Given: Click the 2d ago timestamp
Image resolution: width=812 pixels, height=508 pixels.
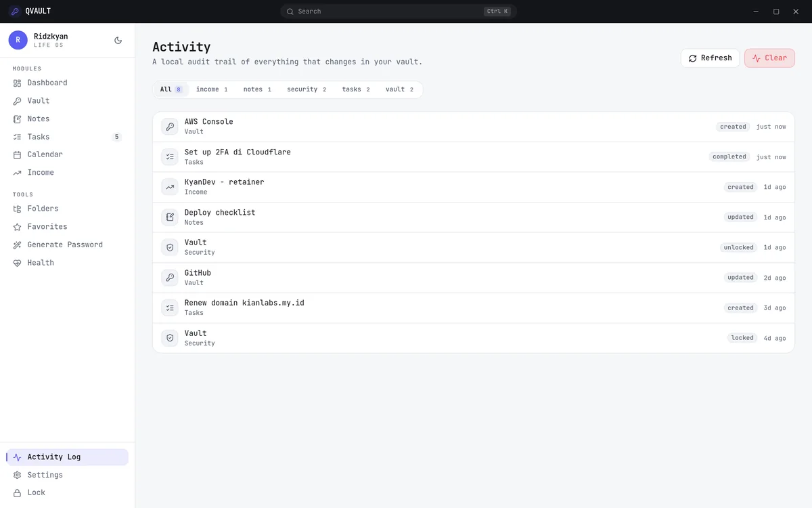Looking at the screenshot, I should 775,278.
